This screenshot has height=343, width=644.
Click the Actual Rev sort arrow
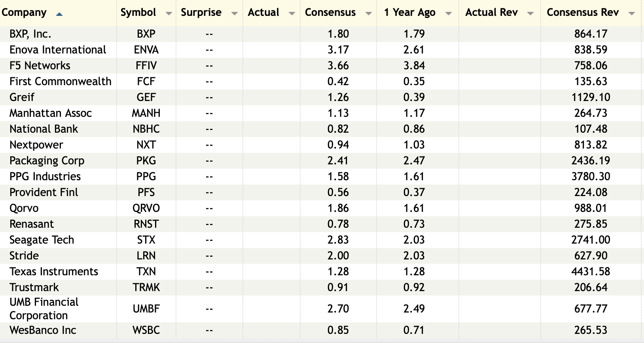pyautogui.click(x=530, y=13)
